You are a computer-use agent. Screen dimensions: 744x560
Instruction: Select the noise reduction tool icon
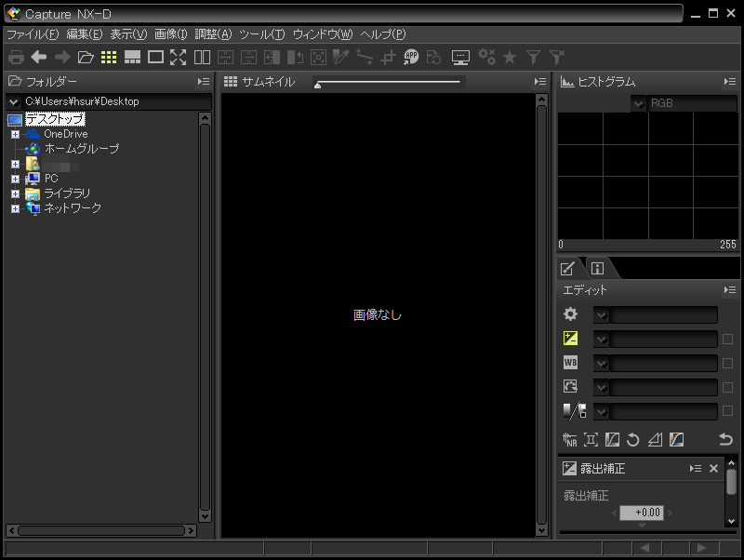click(570, 439)
